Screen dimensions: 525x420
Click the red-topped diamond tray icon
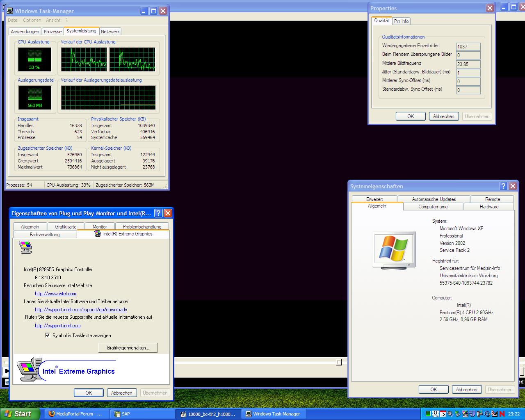[443, 414]
